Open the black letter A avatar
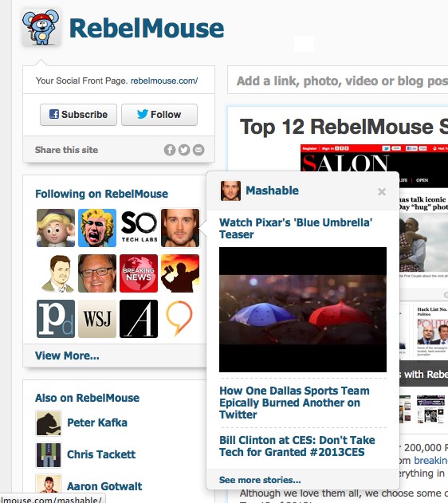448x503 pixels. pos(139,319)
